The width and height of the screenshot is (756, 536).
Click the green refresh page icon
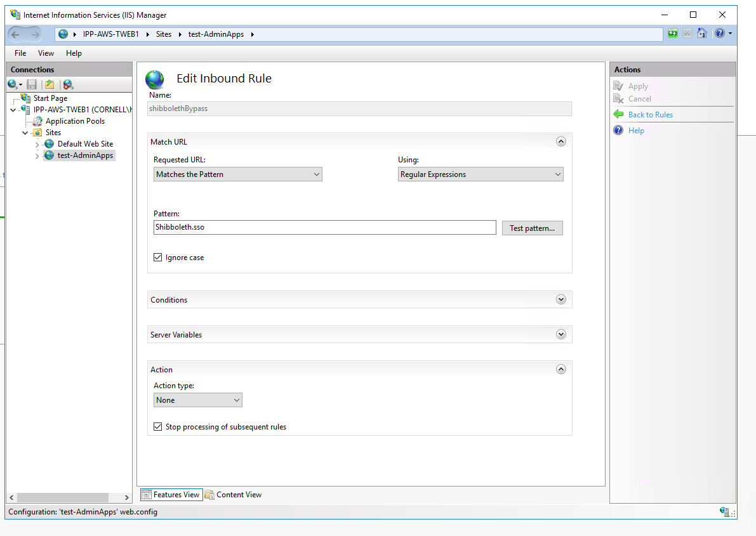[x=673, y=33]
